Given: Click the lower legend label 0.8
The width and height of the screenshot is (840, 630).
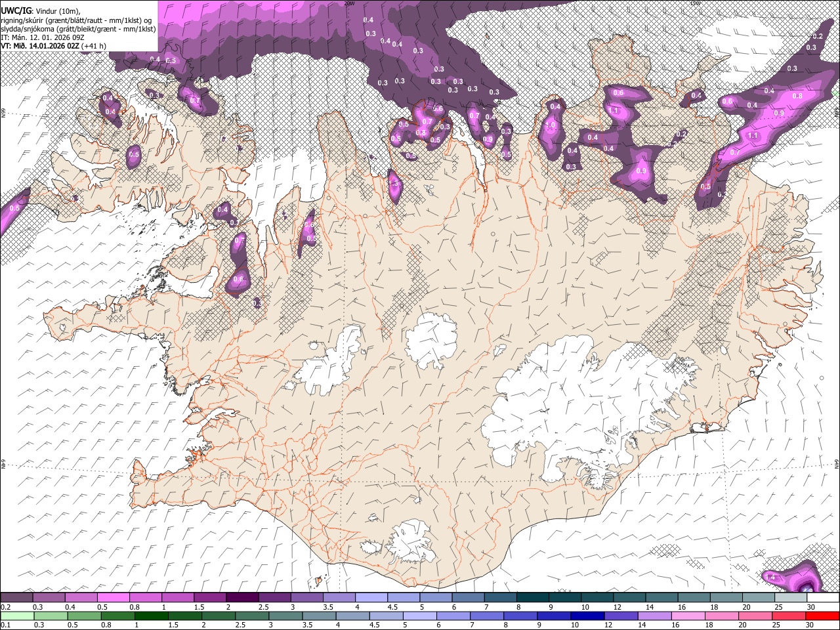Looking at the screenshot, I should pos(106,625).
